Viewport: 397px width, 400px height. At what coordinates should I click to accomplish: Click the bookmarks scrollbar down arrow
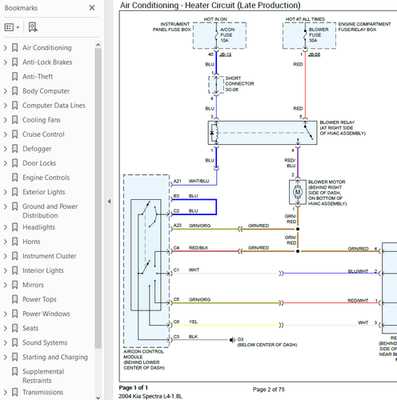click(x=98, y=397)
